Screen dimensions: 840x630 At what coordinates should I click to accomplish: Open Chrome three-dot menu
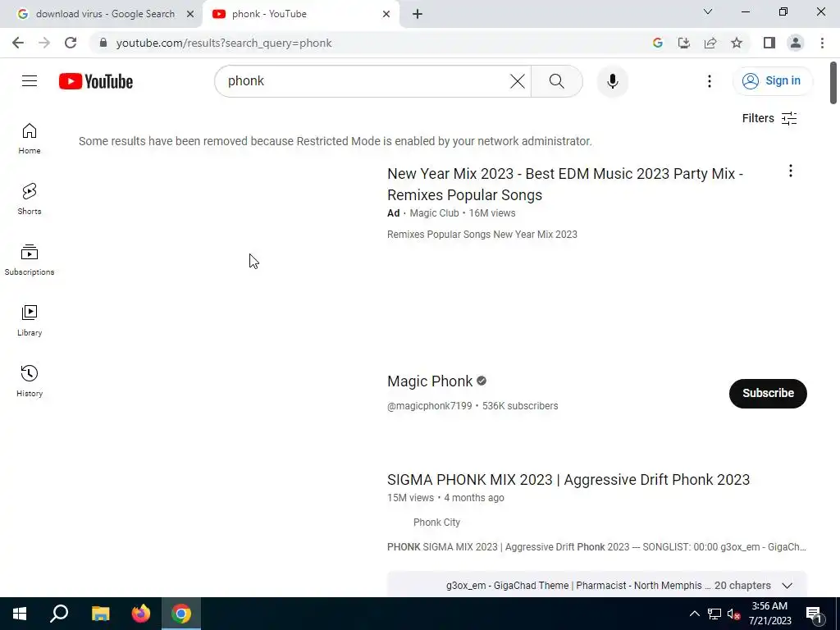coord(822,43)
